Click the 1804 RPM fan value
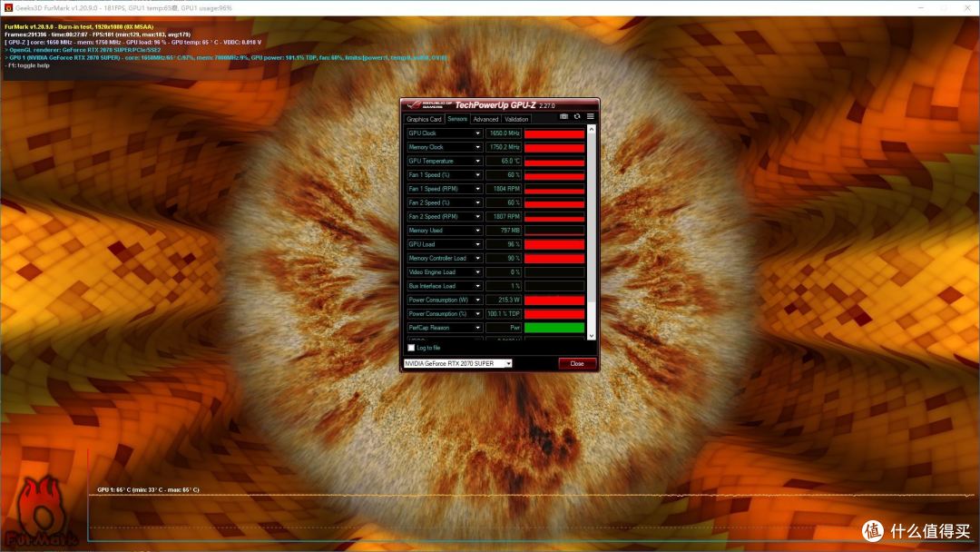 coord(504,189)
